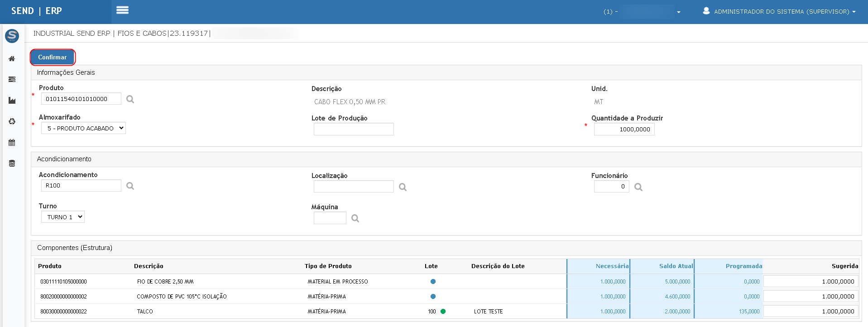Click the Lote de Produção input field

[354, 130]
